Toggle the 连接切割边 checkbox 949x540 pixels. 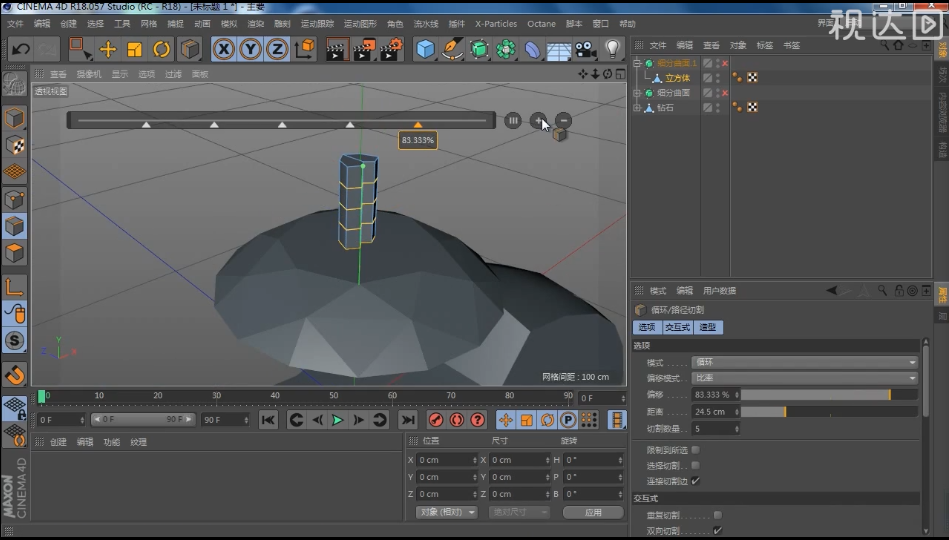[x=695, y=481]
